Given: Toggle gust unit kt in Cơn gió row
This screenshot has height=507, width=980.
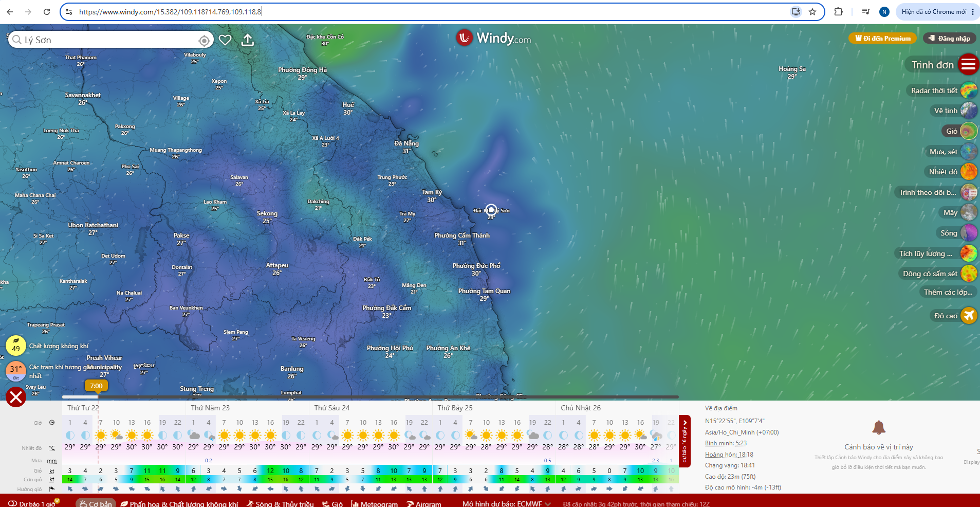Looking at the screenshot, I should (x=52, y=480).
